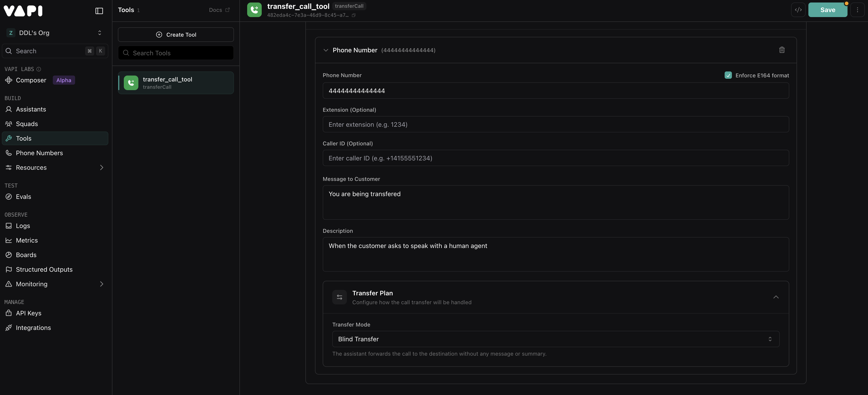Collapse the Phone Number section chevron

coord(325,50)
